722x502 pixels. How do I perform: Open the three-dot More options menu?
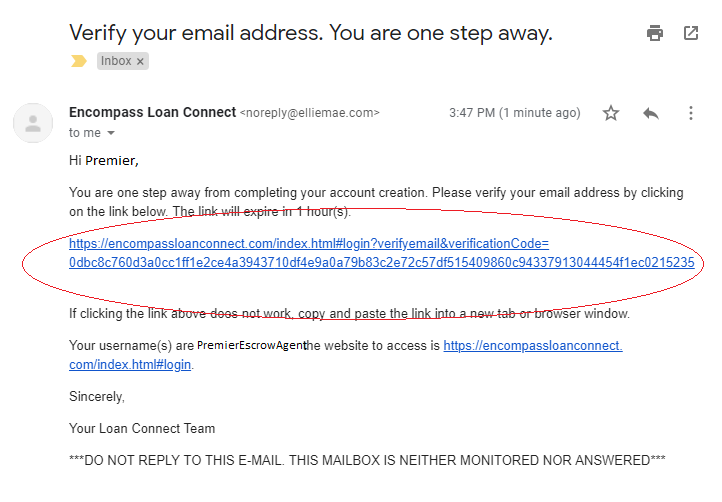[691, 113]
